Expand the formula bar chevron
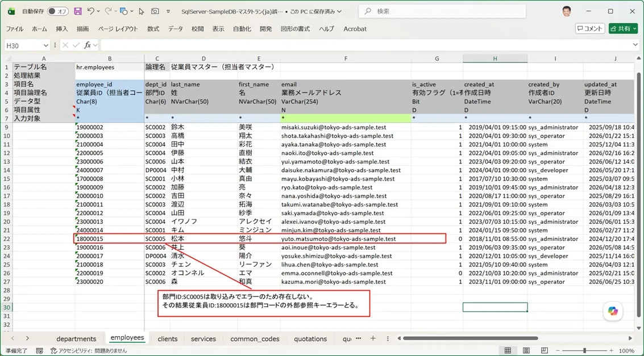644x356 pixels. 635,45
